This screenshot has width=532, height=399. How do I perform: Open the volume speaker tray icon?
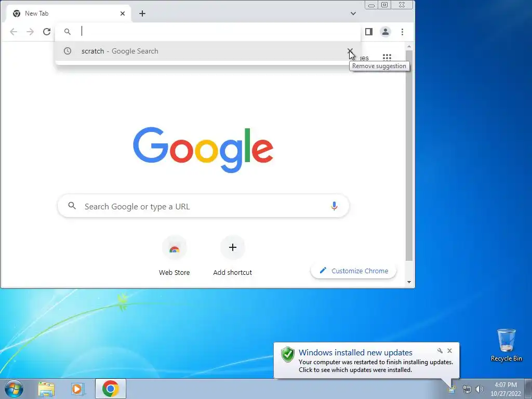click(479, 390)
